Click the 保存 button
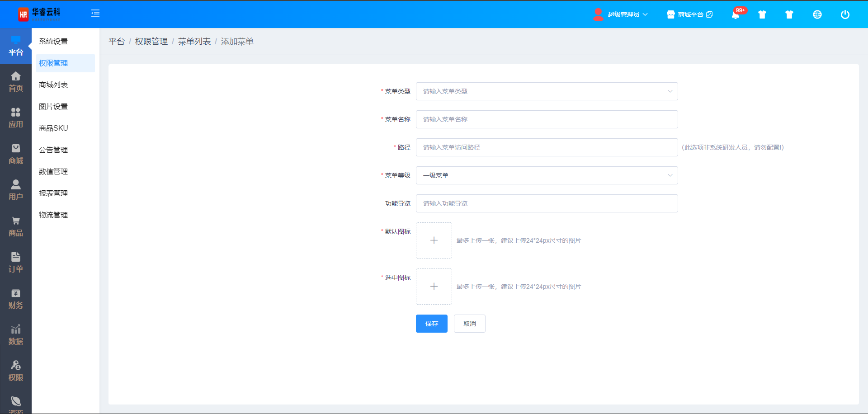Viewport: 868px width, 414px height. tap(431, 324)
